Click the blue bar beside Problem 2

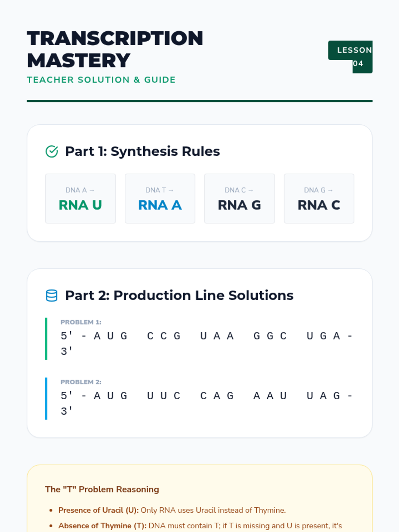click(x=46, y=399)
